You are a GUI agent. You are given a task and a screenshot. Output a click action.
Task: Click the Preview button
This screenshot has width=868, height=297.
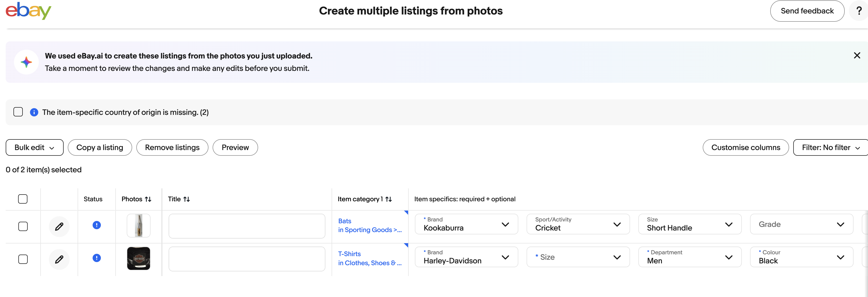(x=235, y=147)
